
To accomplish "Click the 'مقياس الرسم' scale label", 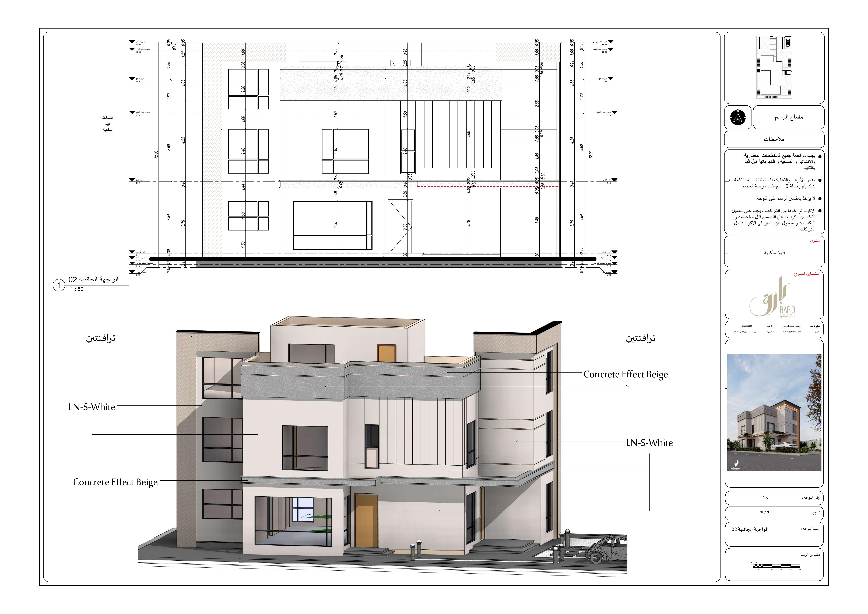I will (x=809, y=555).
